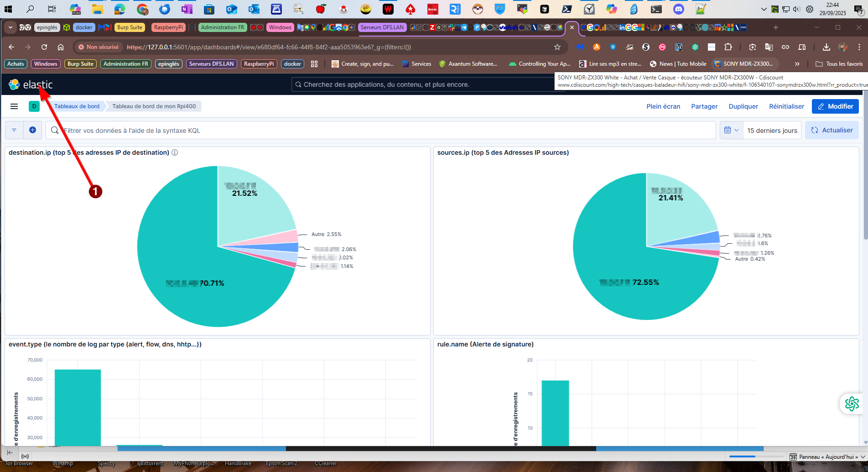Open the date quick menu calendar dropdown
The width and height of the screenshot is (868, 472).
tap(731, 130)
